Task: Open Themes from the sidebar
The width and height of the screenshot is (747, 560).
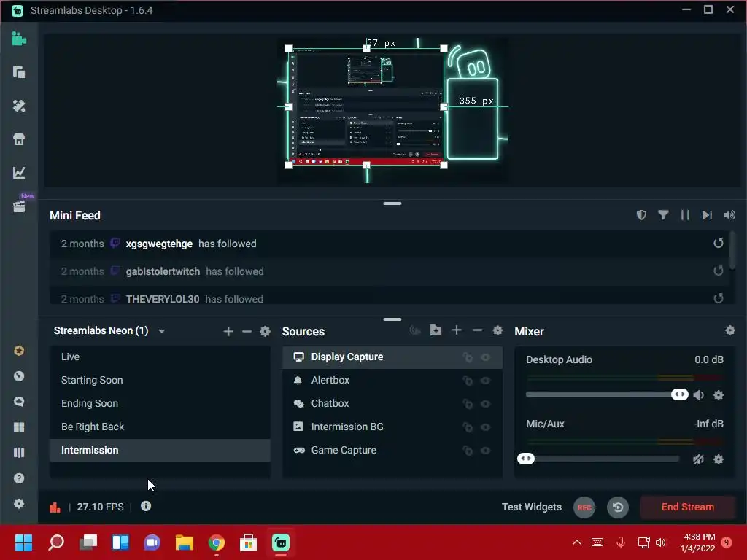Action: (x=18, y=106)
